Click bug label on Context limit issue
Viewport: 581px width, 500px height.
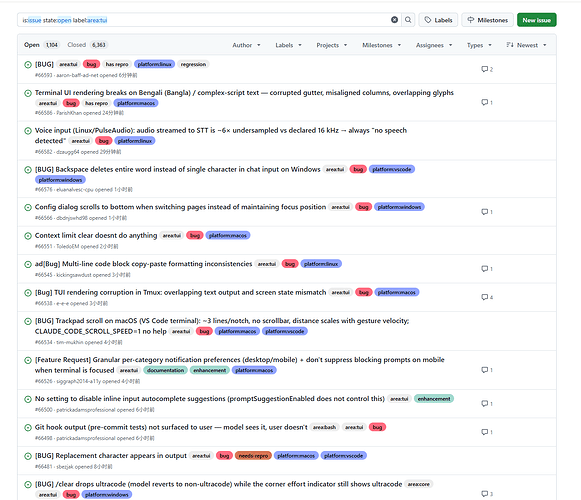click(195, 235)
